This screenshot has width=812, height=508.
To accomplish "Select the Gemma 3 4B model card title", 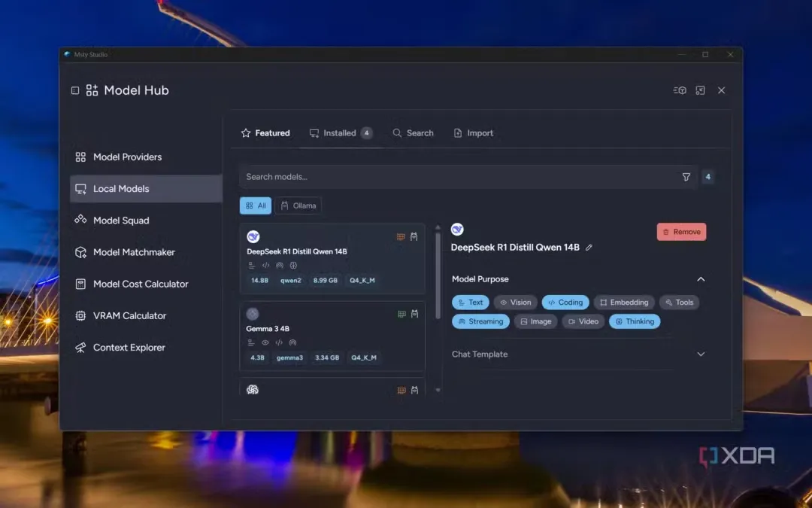I will pos(268,329).
